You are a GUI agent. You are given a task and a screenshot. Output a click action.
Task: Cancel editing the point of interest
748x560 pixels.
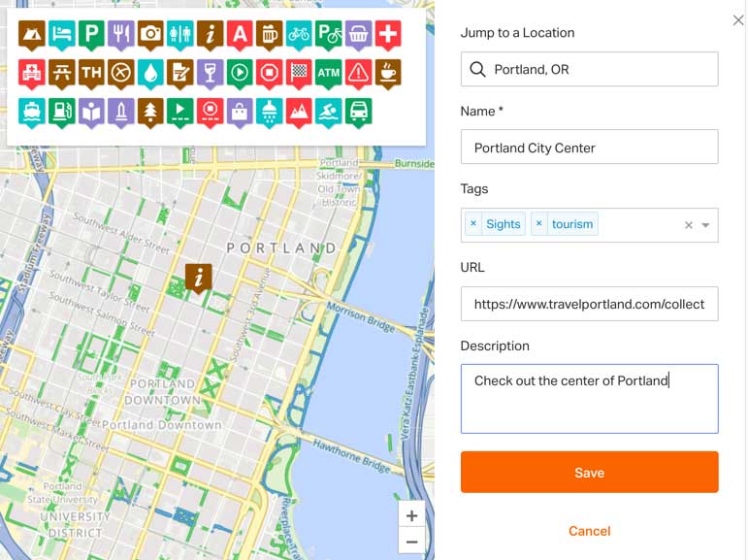pyautogui.click(x=589, y=531)
